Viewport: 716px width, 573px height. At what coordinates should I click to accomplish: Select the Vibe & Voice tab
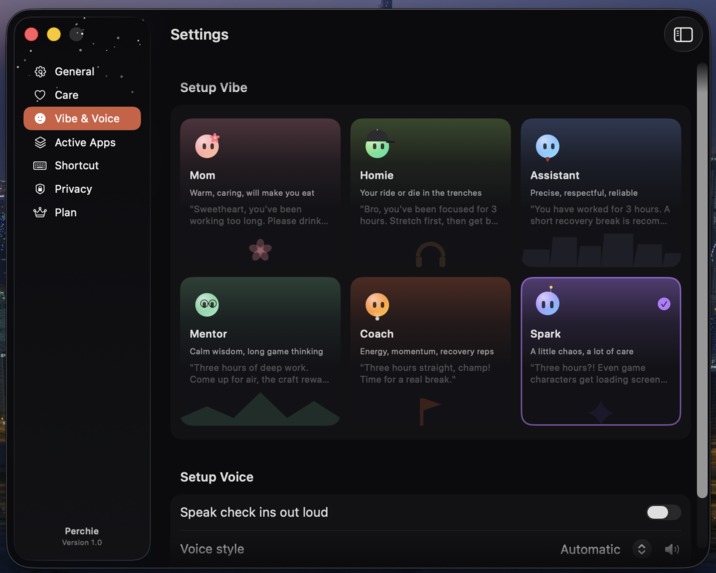pyautogui.click(x=82, y=118)
